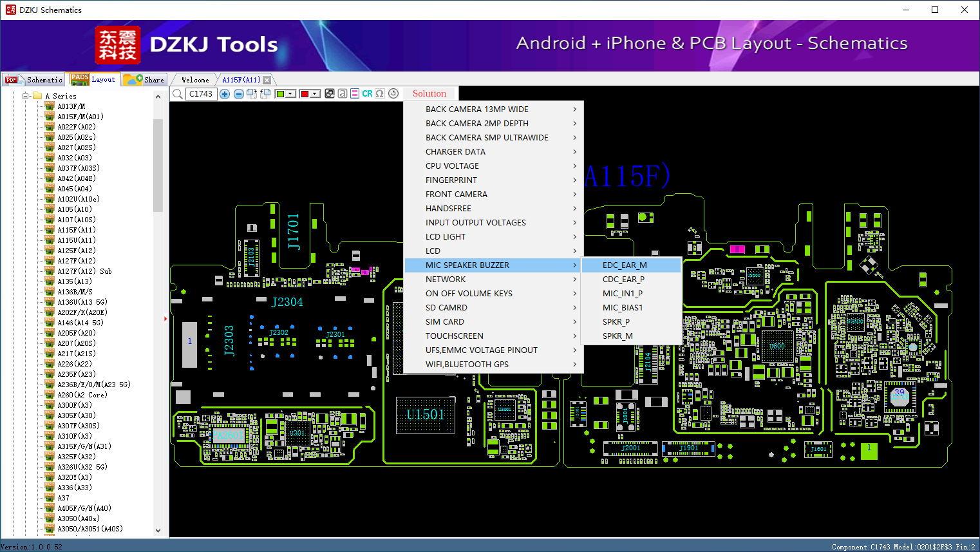Click the rotate clockwise page icon
The height and width of the screenshot is (552, 980).
[252, 93]
